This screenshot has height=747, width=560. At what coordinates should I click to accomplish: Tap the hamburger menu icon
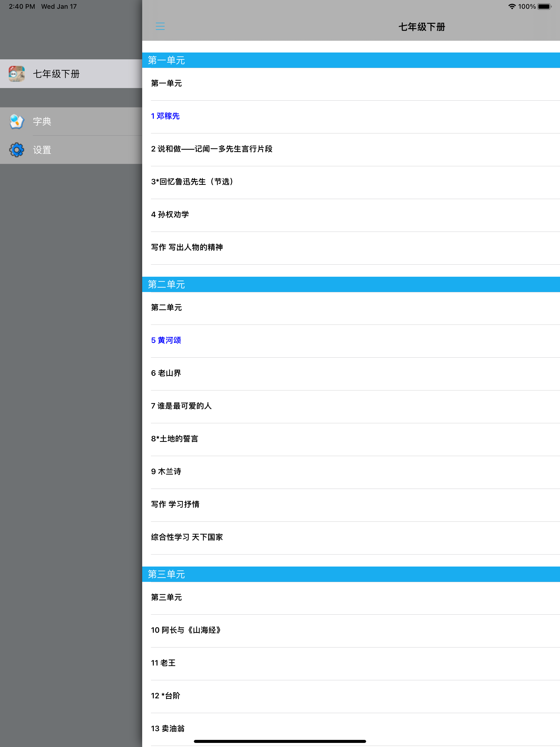coord(160,26)
